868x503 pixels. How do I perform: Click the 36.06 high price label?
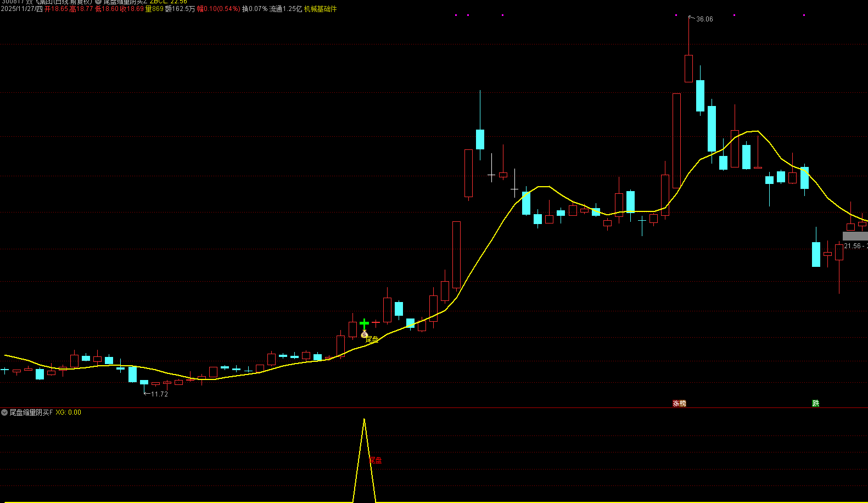(704, 19)
